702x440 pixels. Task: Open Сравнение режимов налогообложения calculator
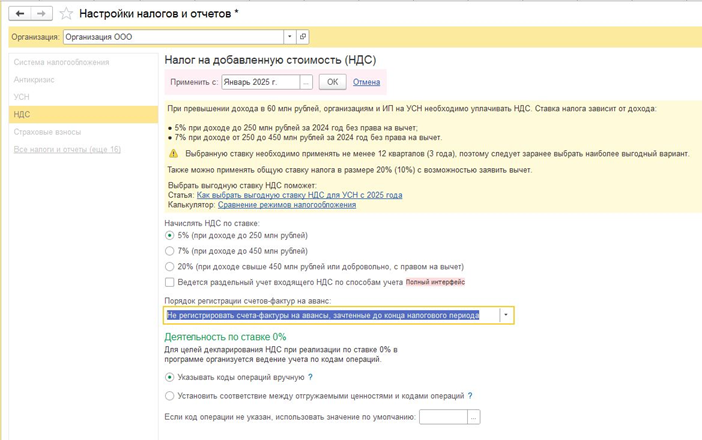coord(287,205)
